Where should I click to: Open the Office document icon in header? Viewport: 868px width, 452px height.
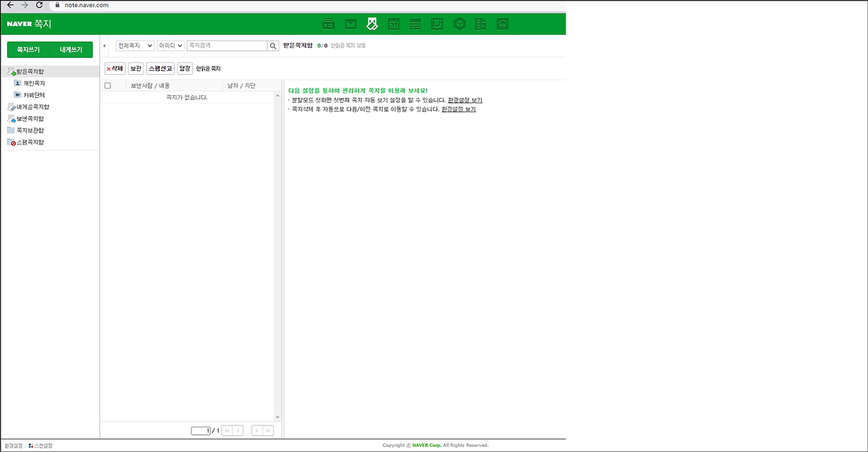[x=481, y=24]
